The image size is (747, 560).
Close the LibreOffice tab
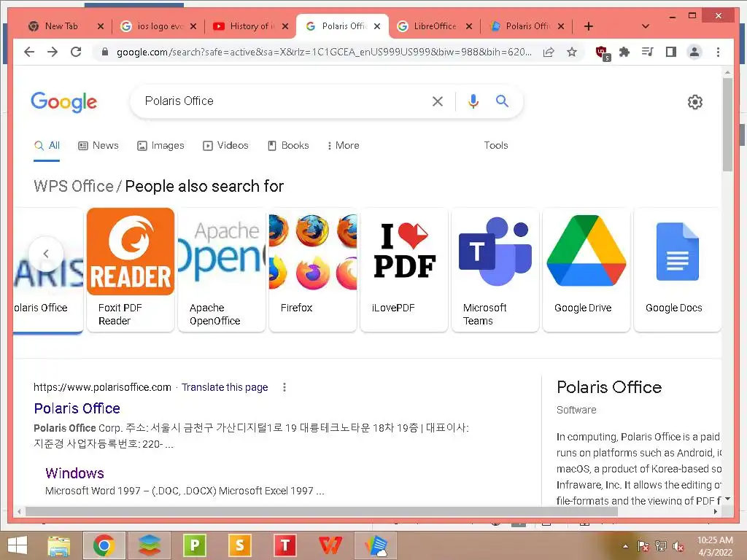[x=469, y=26]
